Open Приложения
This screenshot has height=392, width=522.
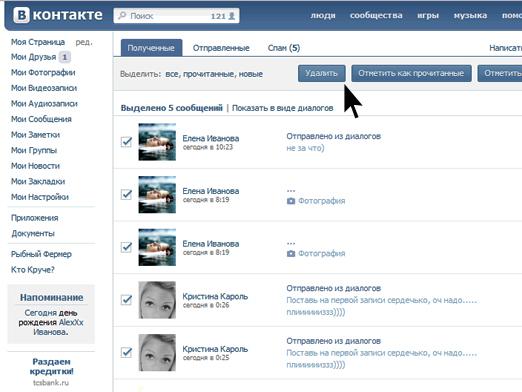click(35, 218)
